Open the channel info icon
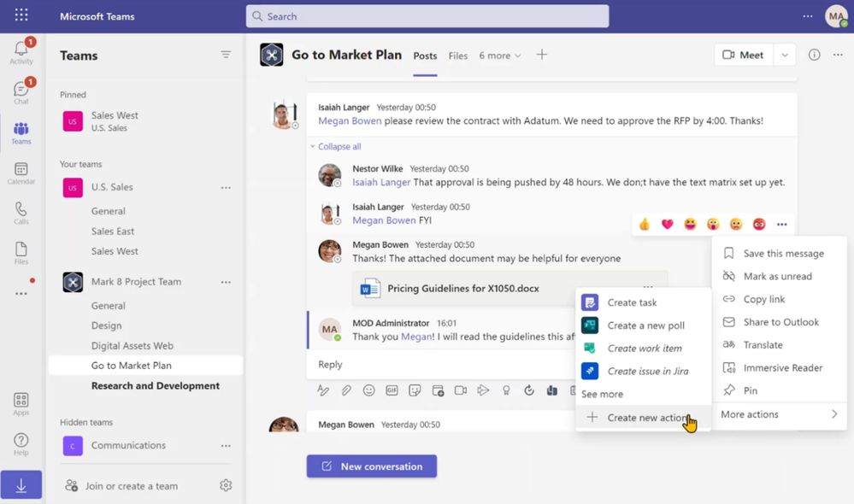 coord(814,55)
